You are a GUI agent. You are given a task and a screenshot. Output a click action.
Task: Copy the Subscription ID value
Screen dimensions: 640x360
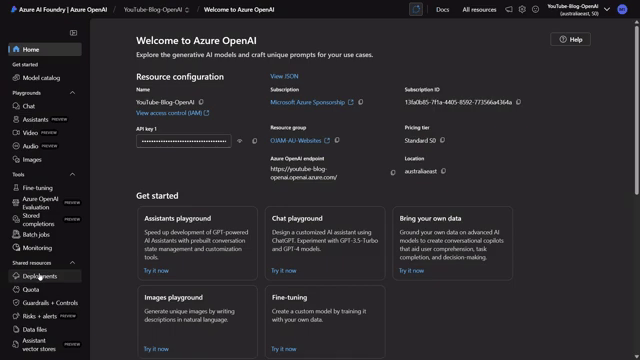pyautogui.click(x=518, y=102)
